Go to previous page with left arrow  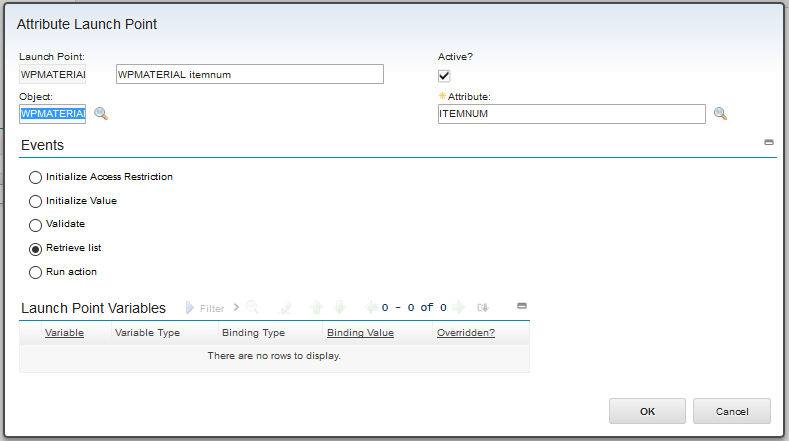371,307
